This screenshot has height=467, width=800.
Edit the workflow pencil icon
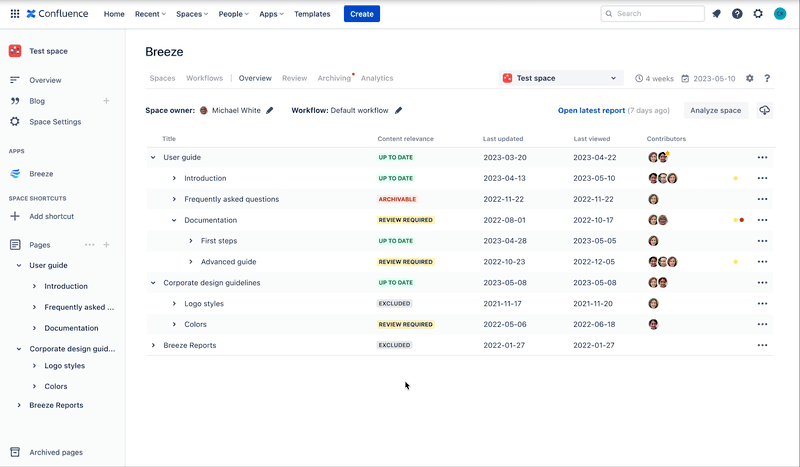click(398, 110)
